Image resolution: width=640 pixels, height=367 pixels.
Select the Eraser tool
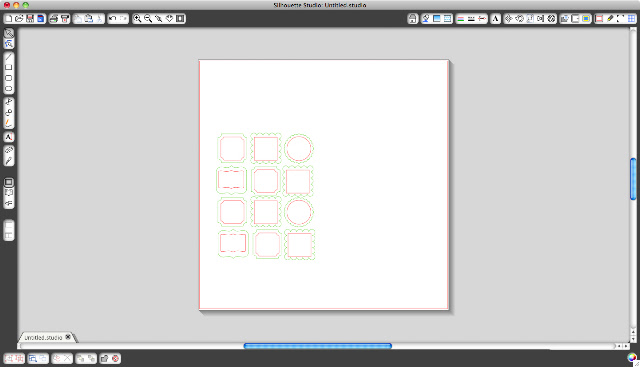click(x=9, y=150)
